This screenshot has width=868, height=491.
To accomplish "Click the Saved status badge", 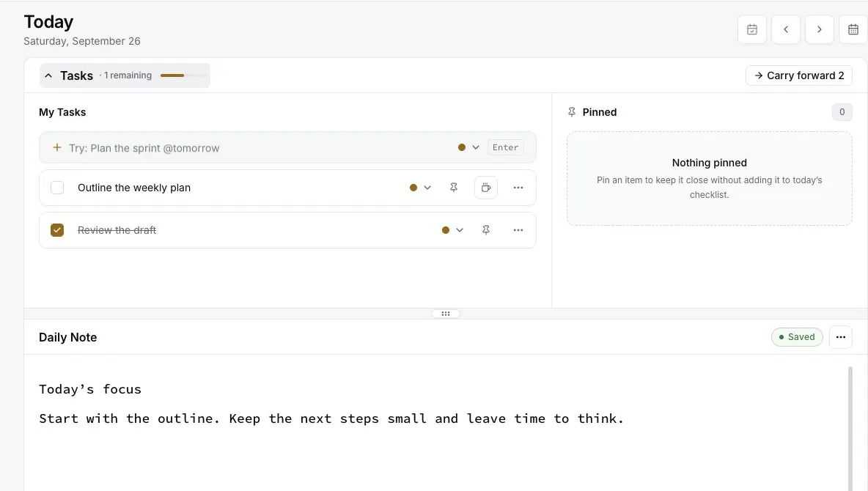I will (797, 337).
